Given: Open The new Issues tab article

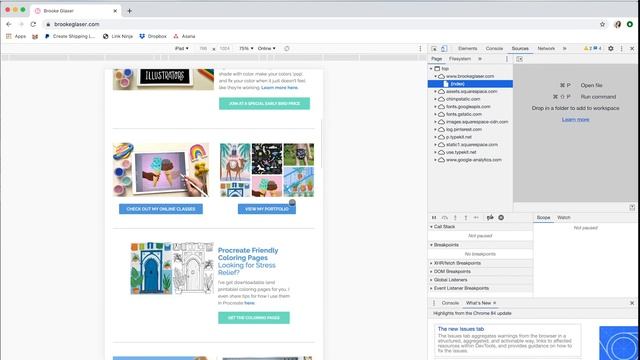Looking at the screenshot, I should tap(461, 329).
